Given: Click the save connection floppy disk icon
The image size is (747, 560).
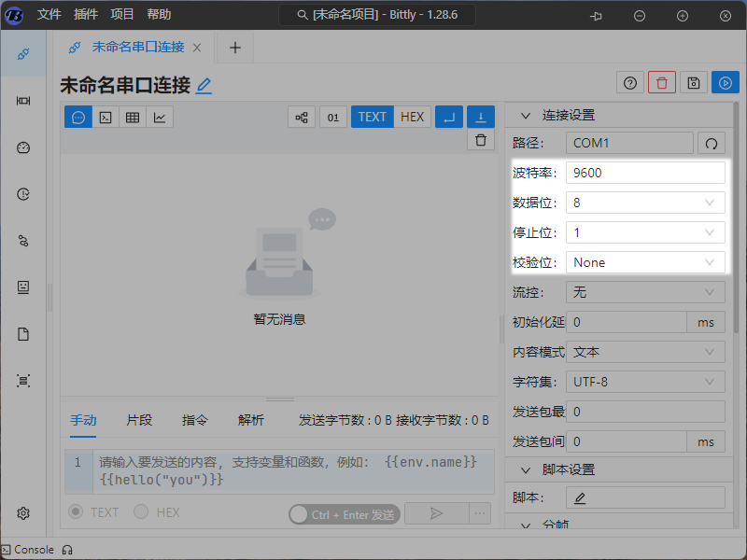Looking at the screenshot, I should click(693, 83).
